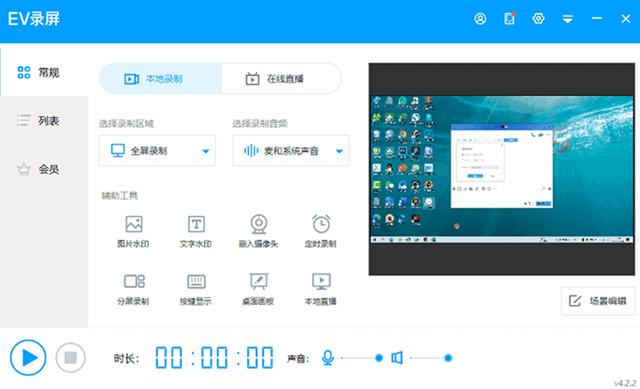Mute the microphone icon
640x389 pixels.
point(328,358)
